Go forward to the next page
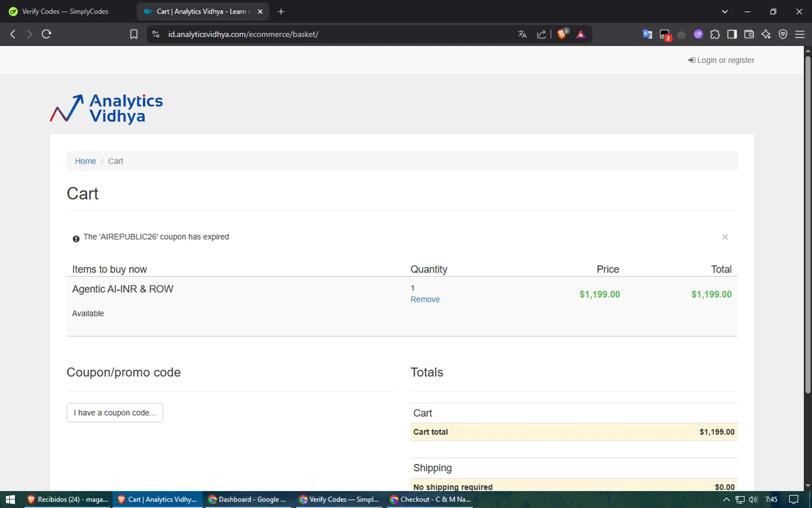The width and height of the screenshot is (812, 508). click(29, 34)
